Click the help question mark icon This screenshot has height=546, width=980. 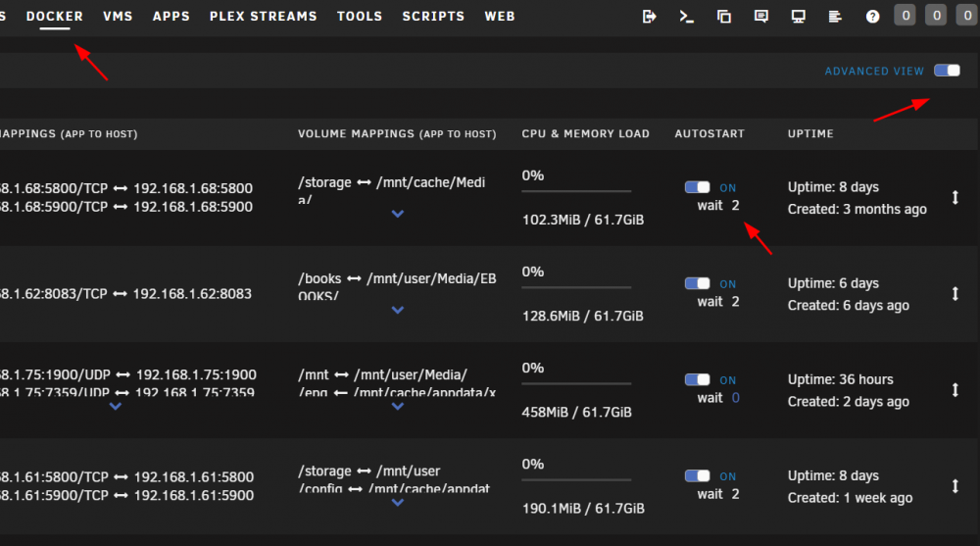pos(872,17)
